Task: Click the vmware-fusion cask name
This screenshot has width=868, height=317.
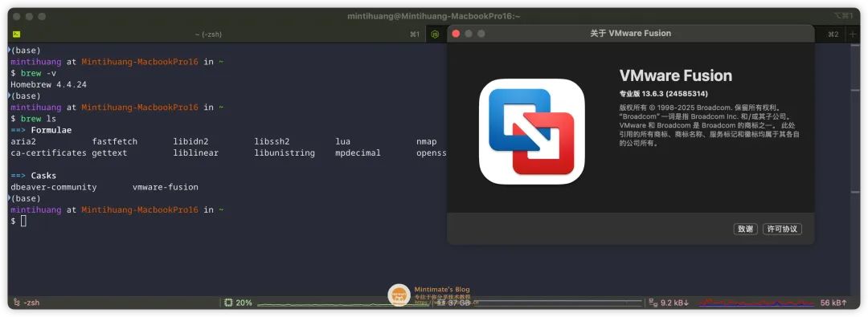Action: coord(166,187)
